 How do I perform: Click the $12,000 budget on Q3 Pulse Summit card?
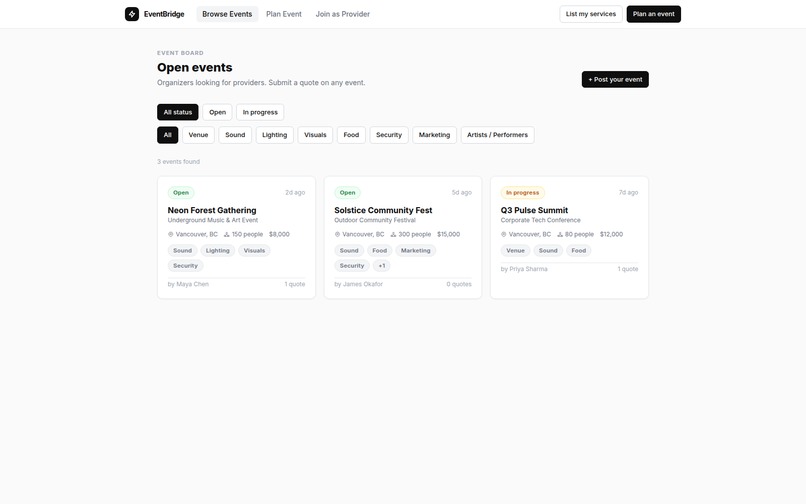(x=611, y=235)
